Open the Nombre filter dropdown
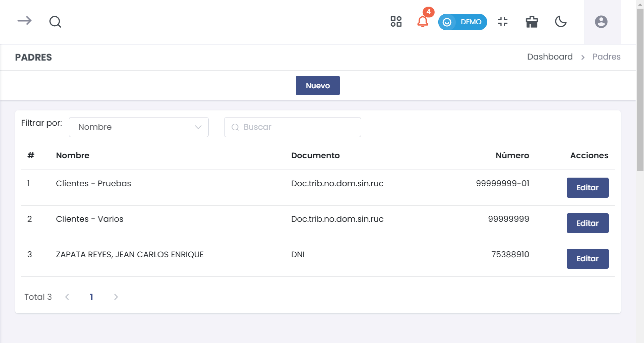644x343 pixels. coord(139,127)
